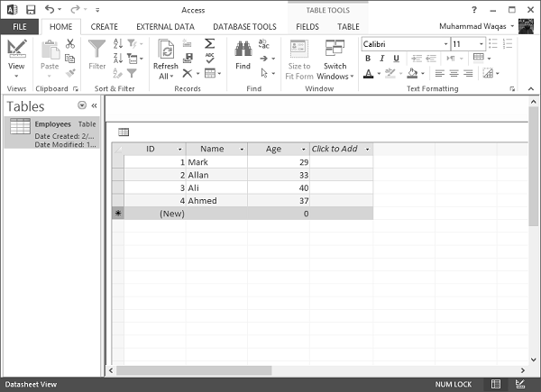Click the 'Click to Add' column header

tap(335, 149)
